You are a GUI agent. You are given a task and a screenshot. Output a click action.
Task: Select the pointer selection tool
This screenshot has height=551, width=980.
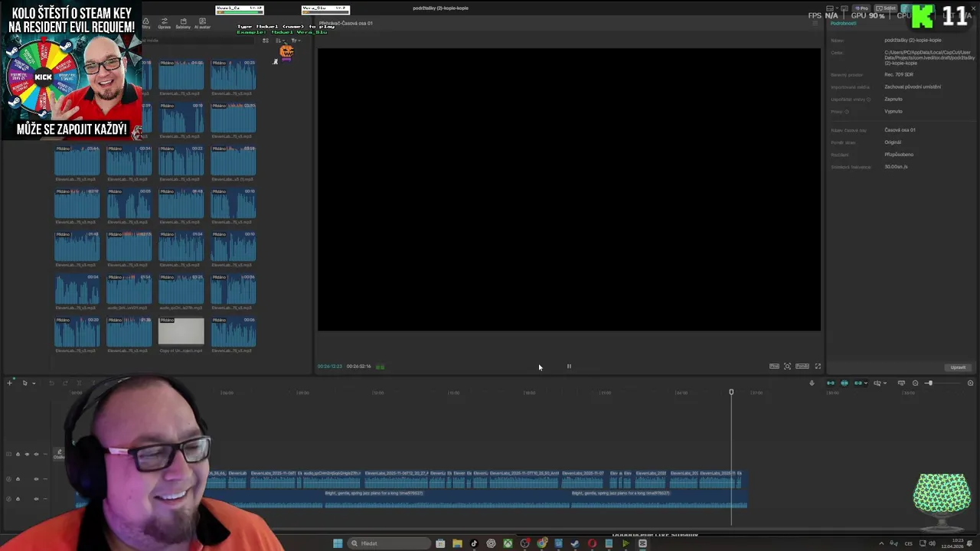point(24,383)
